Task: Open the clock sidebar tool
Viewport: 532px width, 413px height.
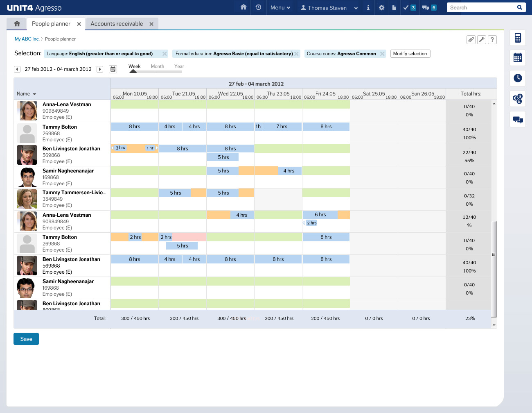Action: coord(518,78)
